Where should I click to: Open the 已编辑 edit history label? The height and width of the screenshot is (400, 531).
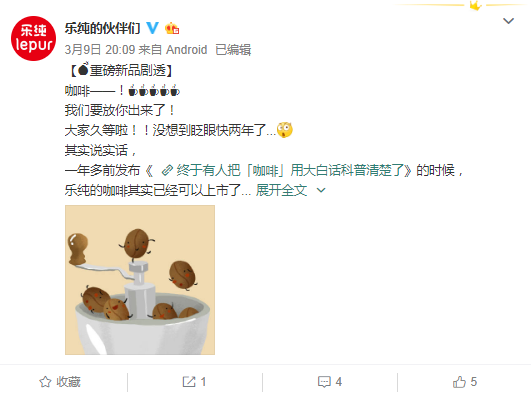[x=233, y=50]
